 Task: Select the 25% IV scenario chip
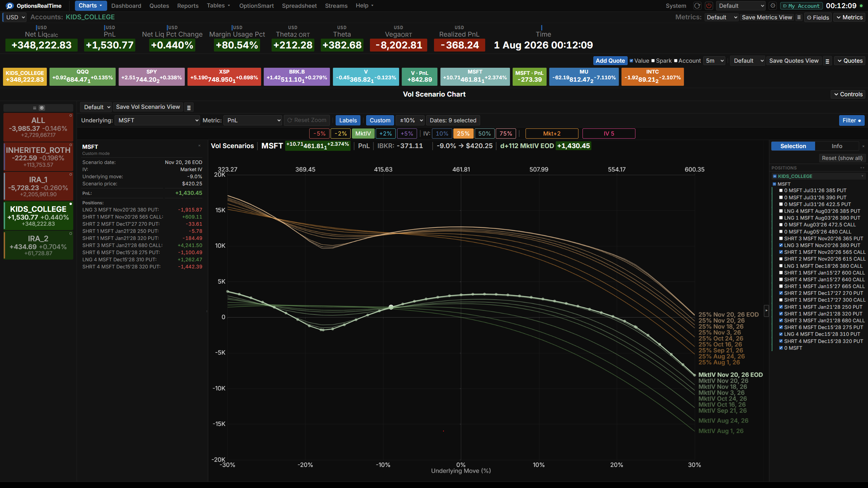pos(463,134)
